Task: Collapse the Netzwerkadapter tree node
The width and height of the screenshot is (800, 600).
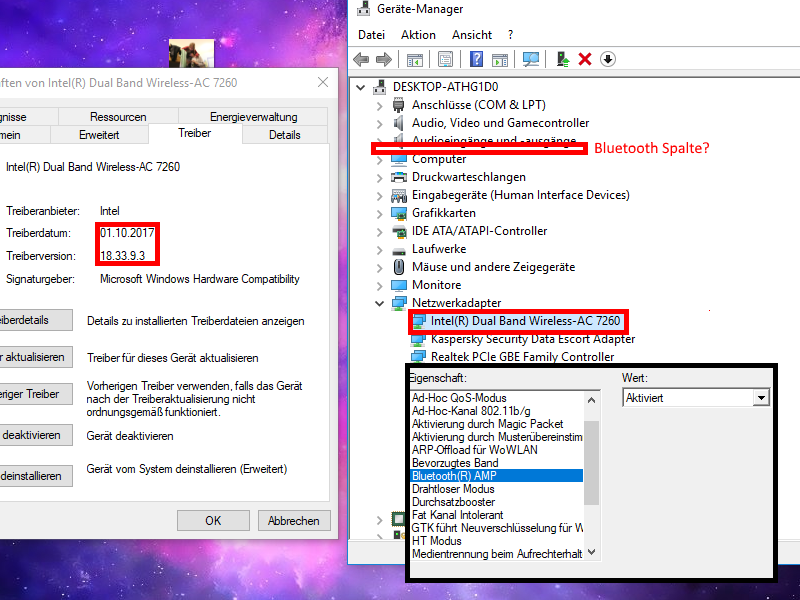Action: [x=379, y=303]
